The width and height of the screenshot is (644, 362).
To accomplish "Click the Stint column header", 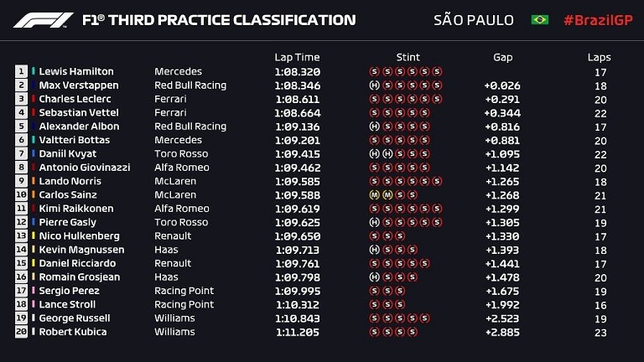I will pos(408,57).
